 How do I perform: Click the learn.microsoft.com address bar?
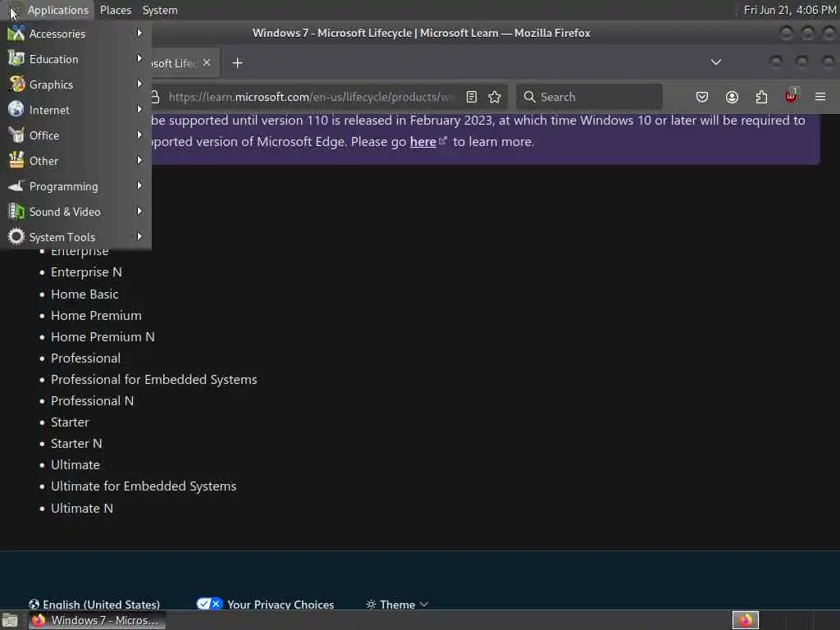pyautogui.click(x=309, y=97)
